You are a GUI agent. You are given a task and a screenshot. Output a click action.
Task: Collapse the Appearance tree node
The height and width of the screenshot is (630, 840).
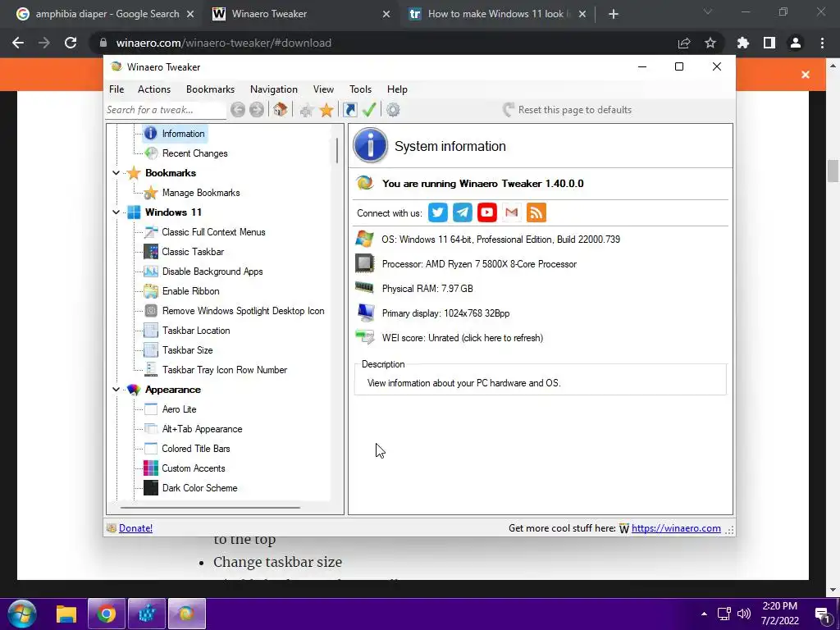pos(116,390)
